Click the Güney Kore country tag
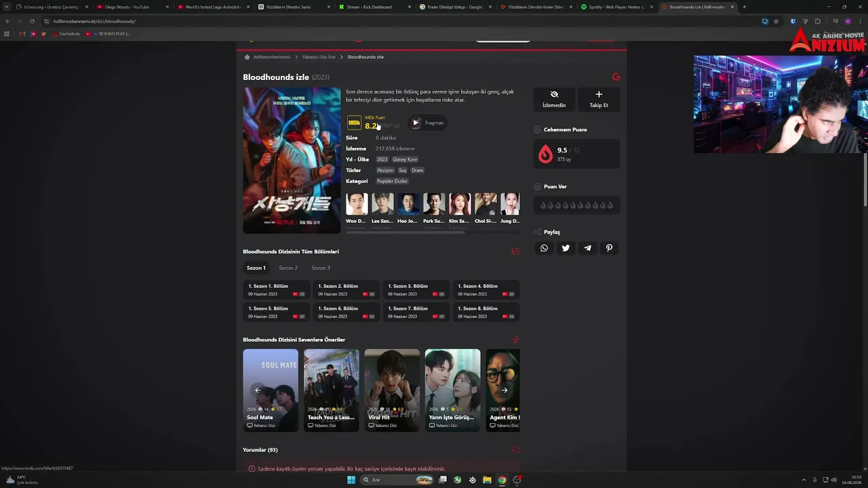This screenshot has width=868, height=488. tap(405, 159)
